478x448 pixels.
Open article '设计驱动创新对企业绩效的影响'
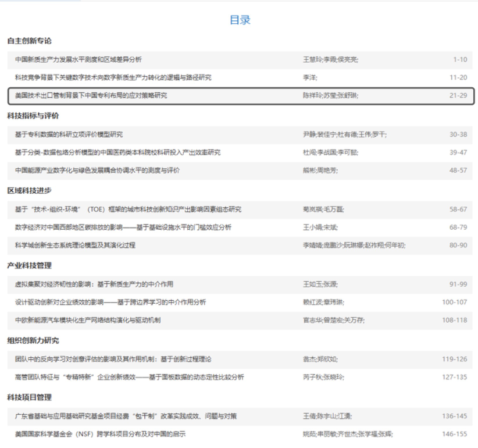pyautogui.click(x=110, y=303)
